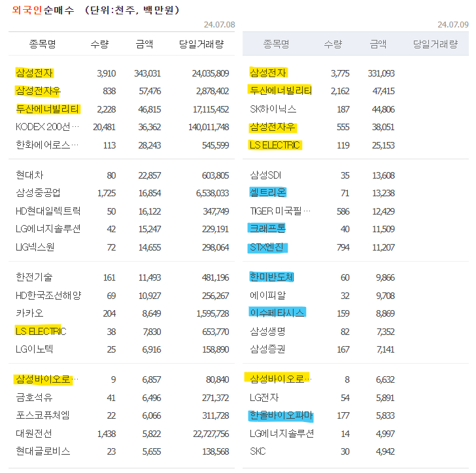The image size is (476, 473).
Task: Click 수량 header in the 24.07.09 table
Action: point(333,44)
